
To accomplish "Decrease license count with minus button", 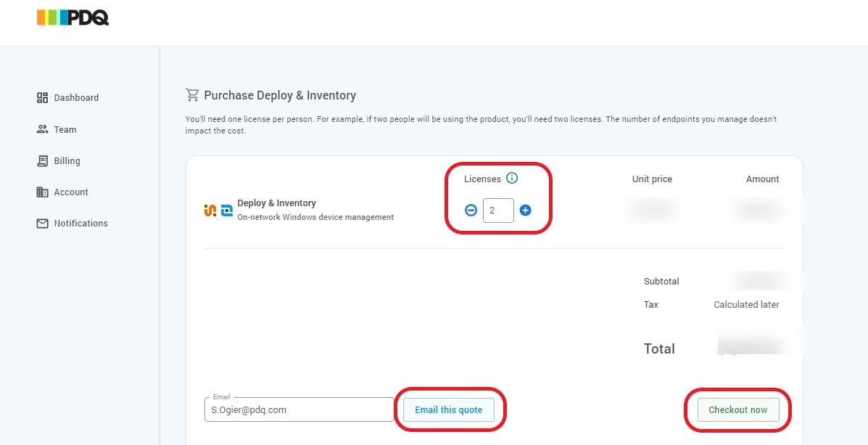I will (471, 211).
